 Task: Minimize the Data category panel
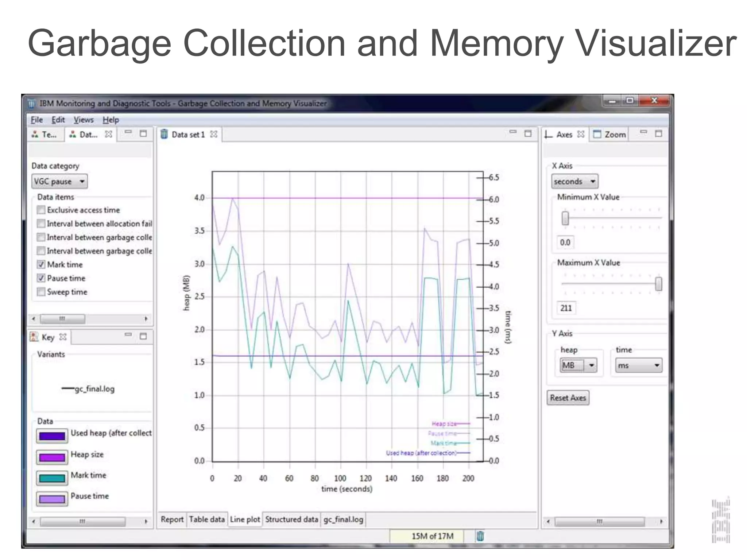tap(128, 132)
